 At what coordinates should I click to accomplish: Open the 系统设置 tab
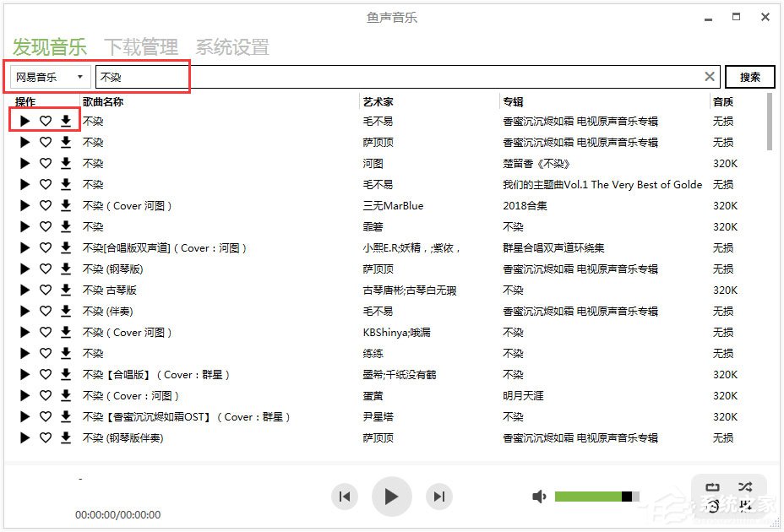coord(231,46)
